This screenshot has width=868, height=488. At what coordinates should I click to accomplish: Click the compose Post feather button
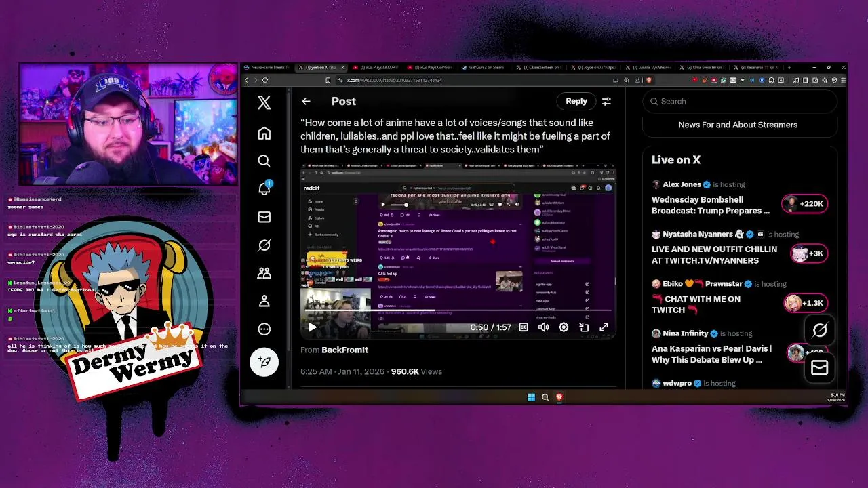pyautogui.click(x=264, y=362)
